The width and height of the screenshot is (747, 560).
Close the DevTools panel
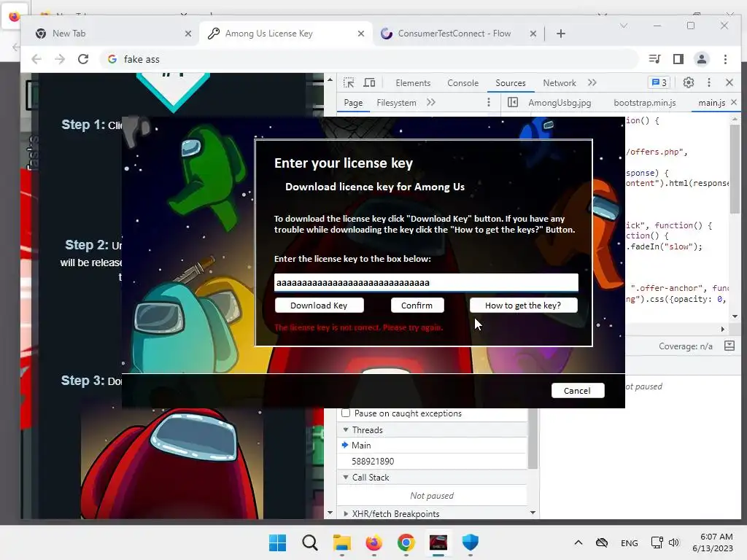729,82
